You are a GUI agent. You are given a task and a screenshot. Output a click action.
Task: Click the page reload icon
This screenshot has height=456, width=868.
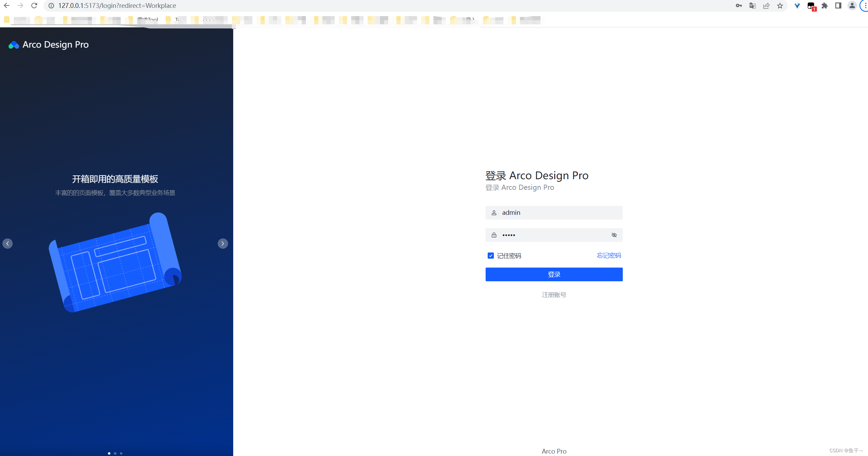tap(34, 5)
